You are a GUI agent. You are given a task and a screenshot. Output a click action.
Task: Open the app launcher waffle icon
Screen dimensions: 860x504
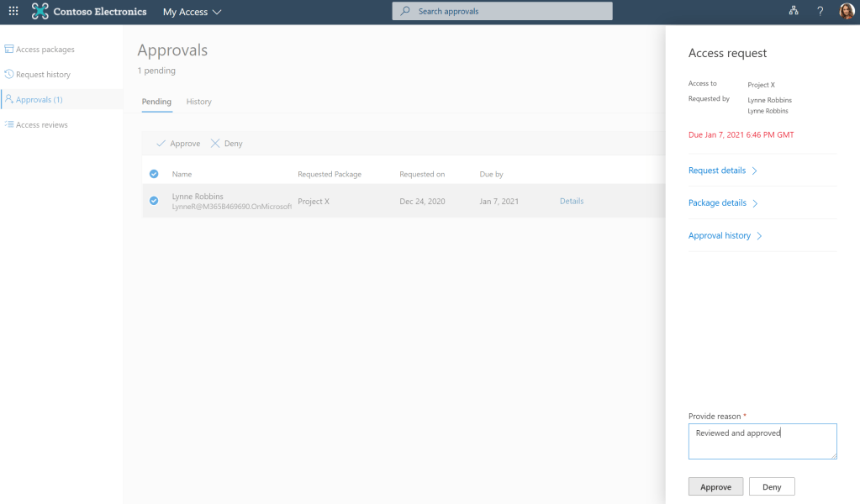pyautogui.click(x=13, y=12)
